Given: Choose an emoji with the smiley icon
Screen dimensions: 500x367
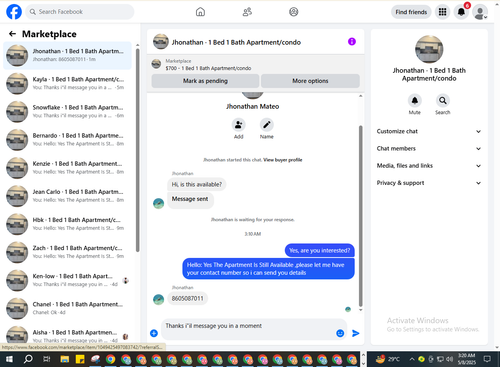Looking at the screenshot, I should point(340,333).
